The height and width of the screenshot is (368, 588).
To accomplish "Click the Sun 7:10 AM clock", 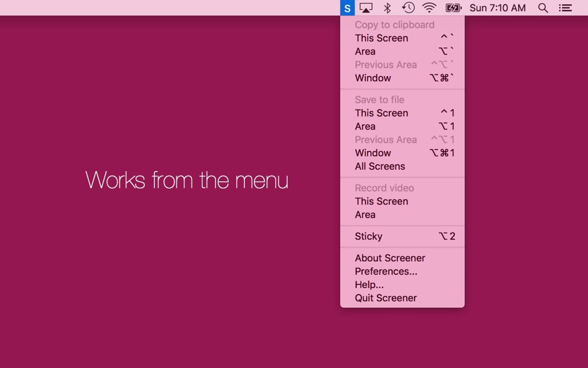I will pos(498,8).
